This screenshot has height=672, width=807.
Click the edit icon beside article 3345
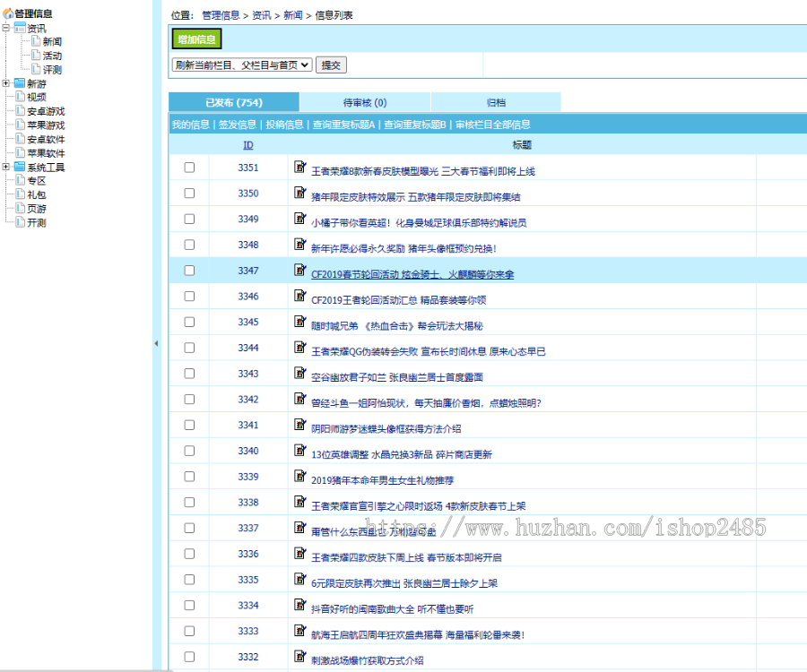point(300,321)
